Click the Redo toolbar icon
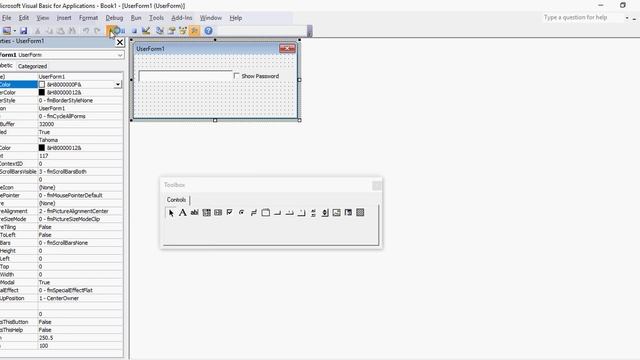 97,31
